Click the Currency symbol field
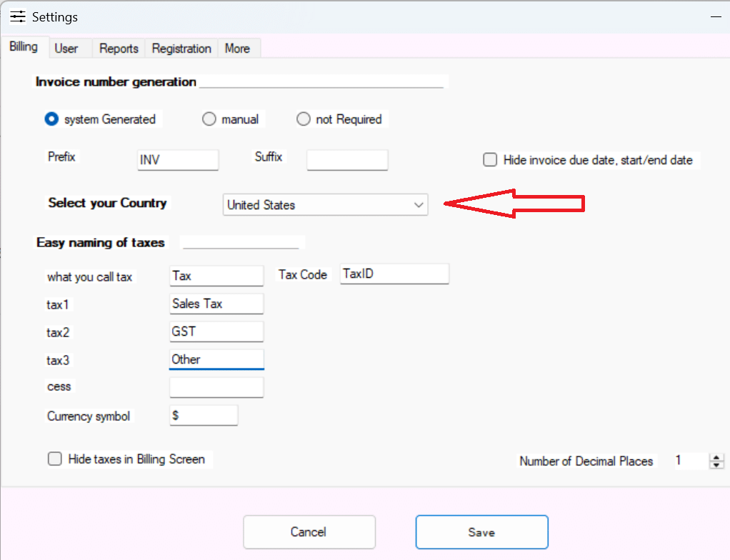Viewport: 730px width, 560px height. [x=204, y=416]
